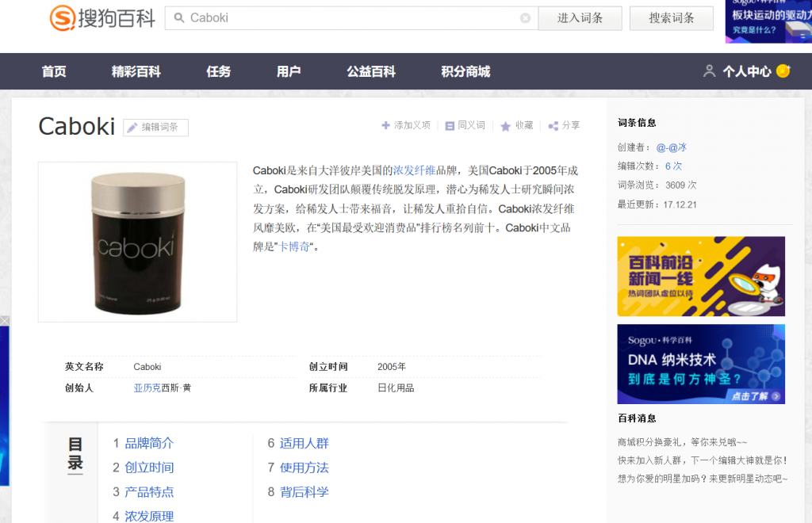The image size is (812, 523).
Task: Open the 精彩百科 nav item
Action: point(136,71)
